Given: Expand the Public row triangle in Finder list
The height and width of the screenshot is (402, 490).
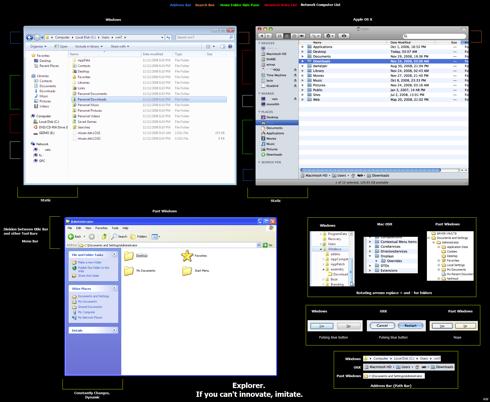Looking at the screenshot, I should (x=302, y=90).
